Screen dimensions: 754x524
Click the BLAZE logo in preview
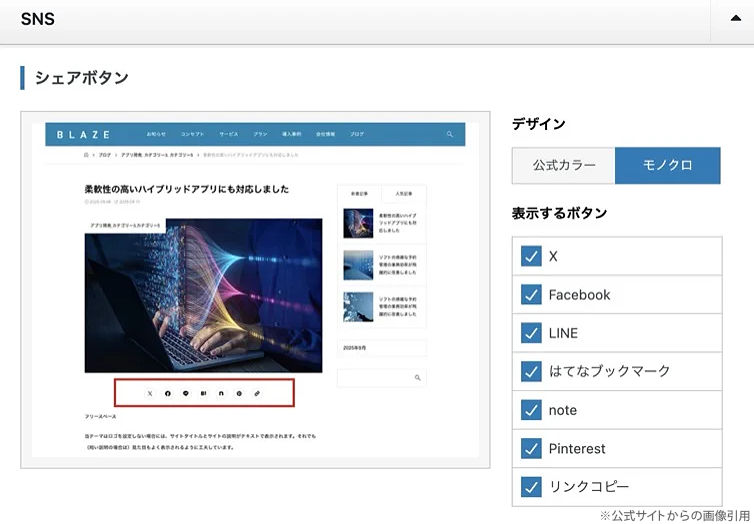point(83,135)
